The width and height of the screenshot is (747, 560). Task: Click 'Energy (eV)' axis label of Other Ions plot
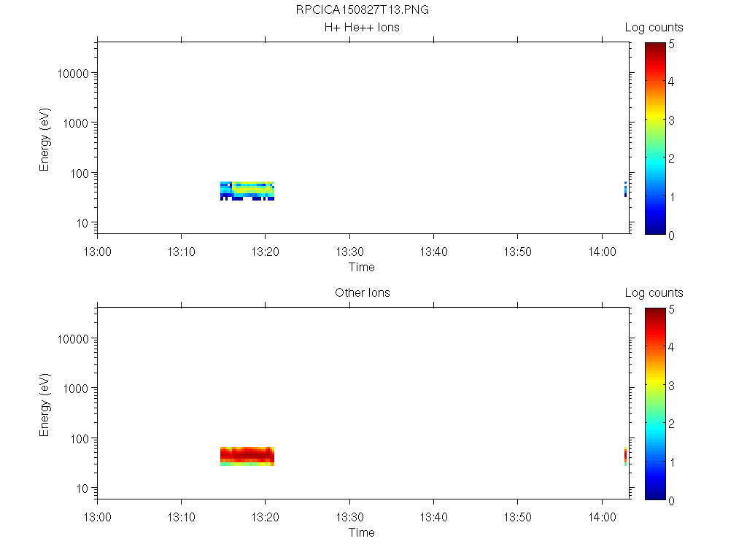point(44,405)
